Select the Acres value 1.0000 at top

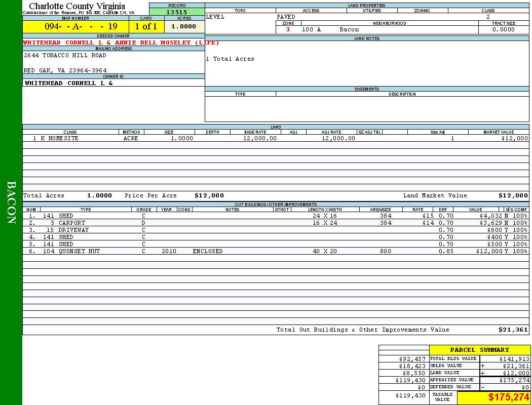(x=184, y=27)
